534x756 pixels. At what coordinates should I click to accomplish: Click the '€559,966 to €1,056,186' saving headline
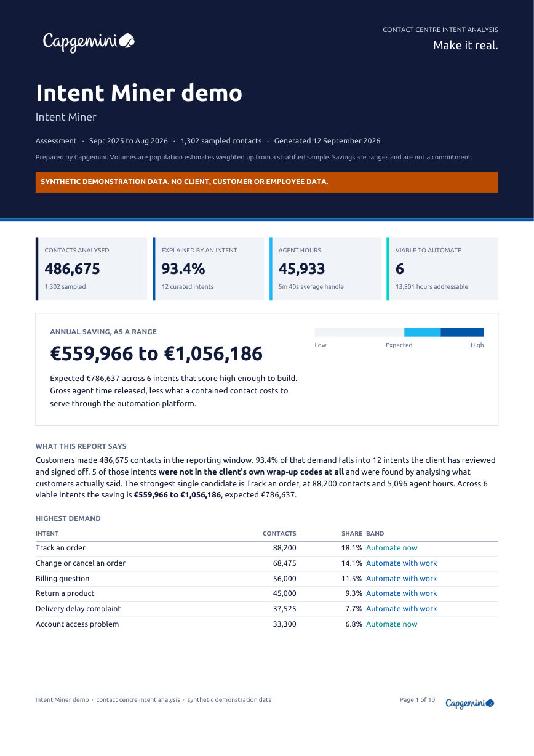156,354
